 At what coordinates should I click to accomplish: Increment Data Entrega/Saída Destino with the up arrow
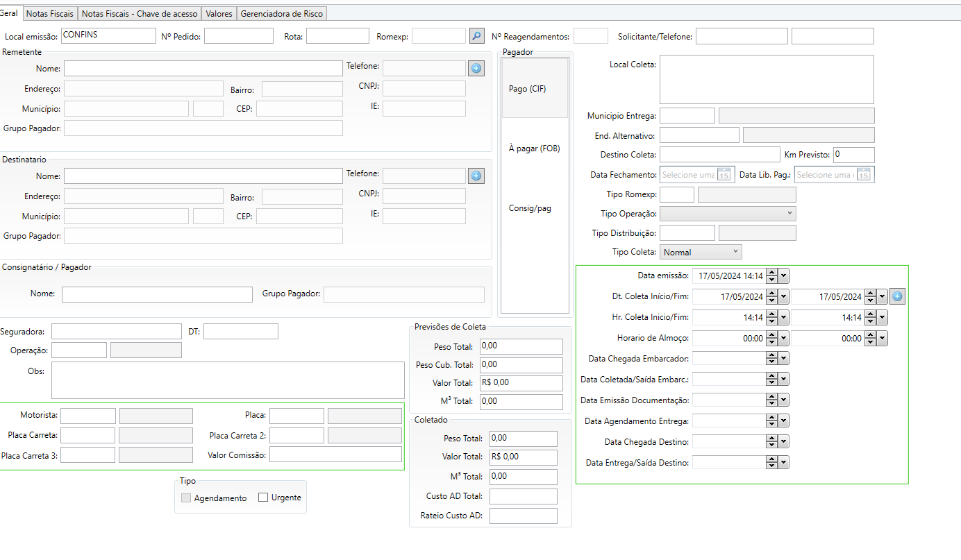(x=771, y=459)
